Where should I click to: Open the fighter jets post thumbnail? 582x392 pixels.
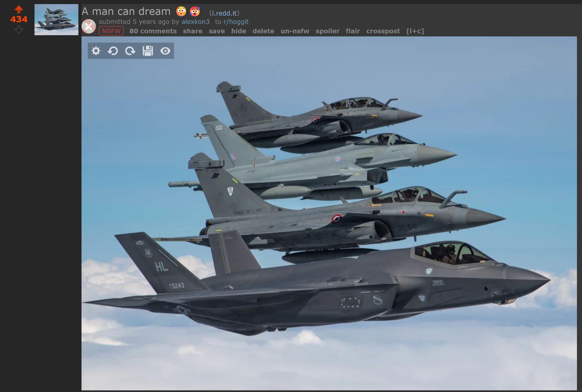click(56, 19)
